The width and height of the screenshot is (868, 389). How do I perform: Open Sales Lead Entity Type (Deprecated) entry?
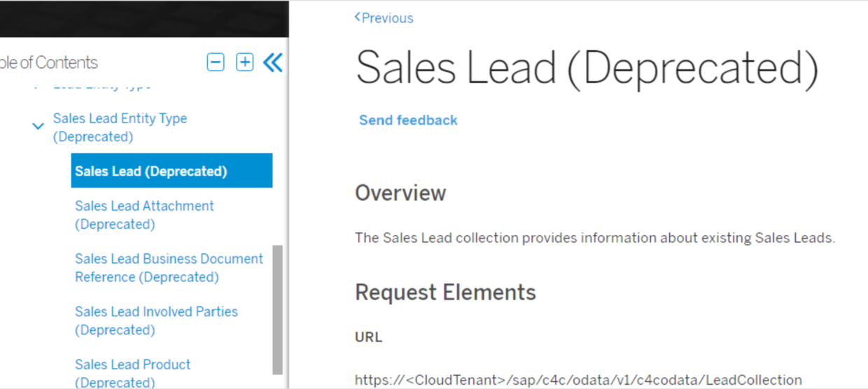(x=120, y=127)
